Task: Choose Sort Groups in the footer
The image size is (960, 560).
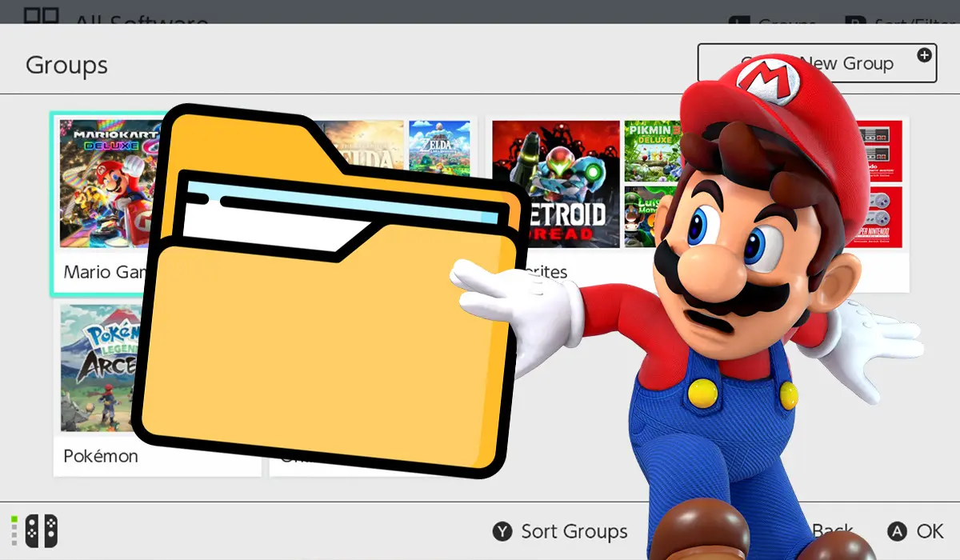Action: [574, 532]
